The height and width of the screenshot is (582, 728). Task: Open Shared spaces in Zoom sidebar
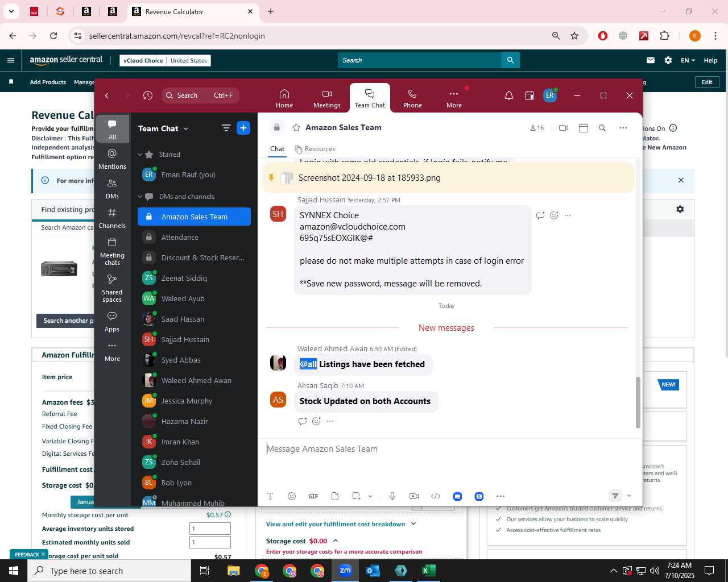(112, 288)
